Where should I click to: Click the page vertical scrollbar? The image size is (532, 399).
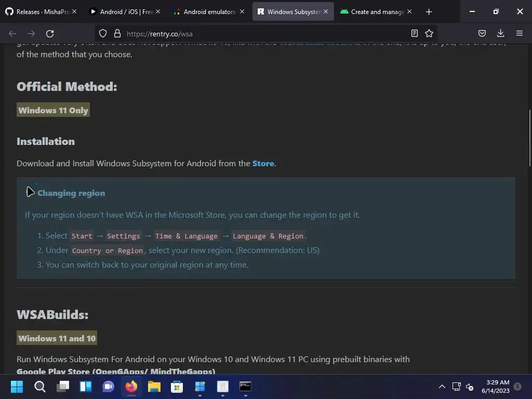529,138
